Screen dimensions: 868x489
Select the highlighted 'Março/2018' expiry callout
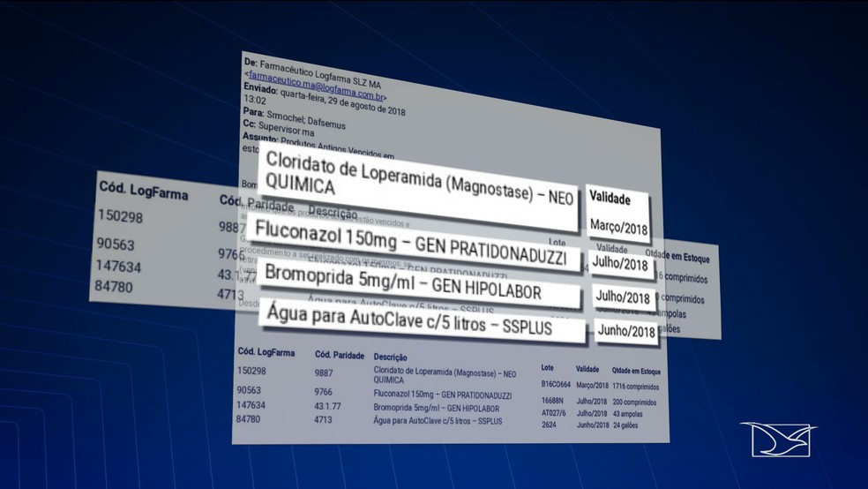coord(618,226)
